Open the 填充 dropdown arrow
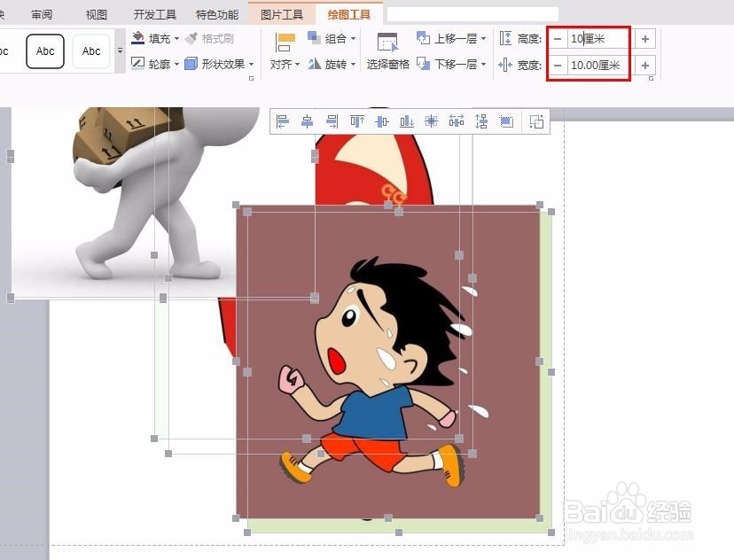Image resolution: width=734 pixels, height=560 pixels. pos(176,38)
